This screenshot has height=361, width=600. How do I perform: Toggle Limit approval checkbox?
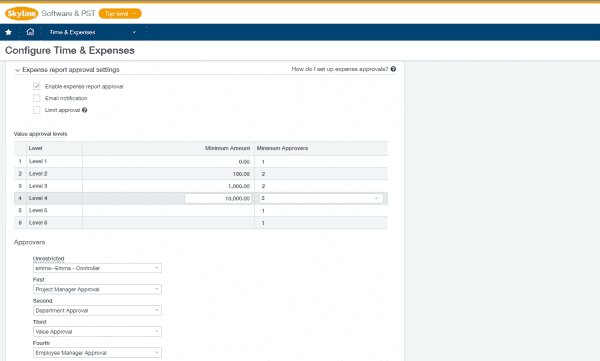click(x=37, y=110)
